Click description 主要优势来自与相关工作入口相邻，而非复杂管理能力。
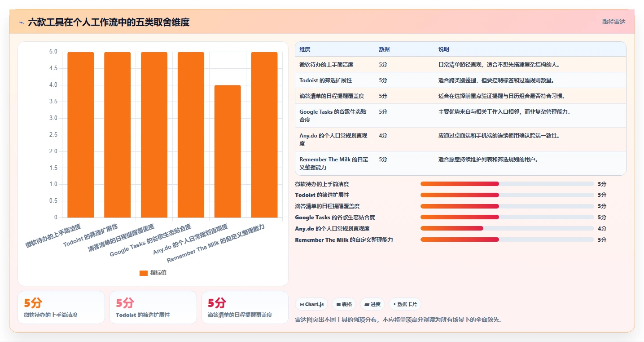The image size is (644, 342). 504,112
